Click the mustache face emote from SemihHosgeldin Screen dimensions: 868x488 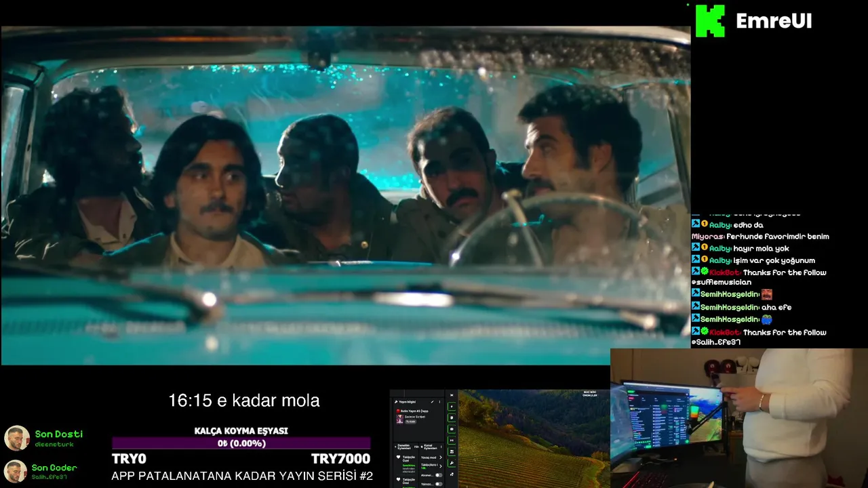click(767, 295)
